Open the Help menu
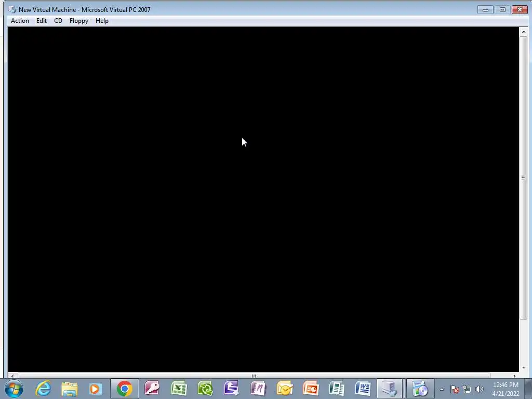 point(102,21)
